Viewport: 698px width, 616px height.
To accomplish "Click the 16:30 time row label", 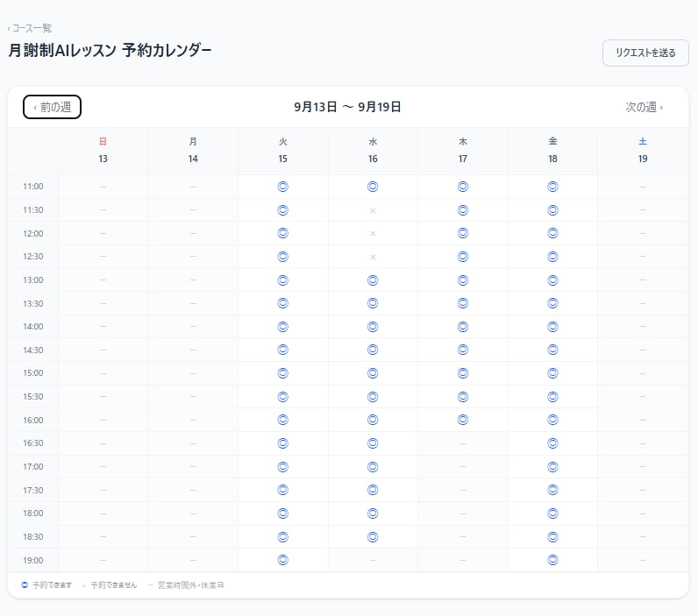I will coord(33,443).
